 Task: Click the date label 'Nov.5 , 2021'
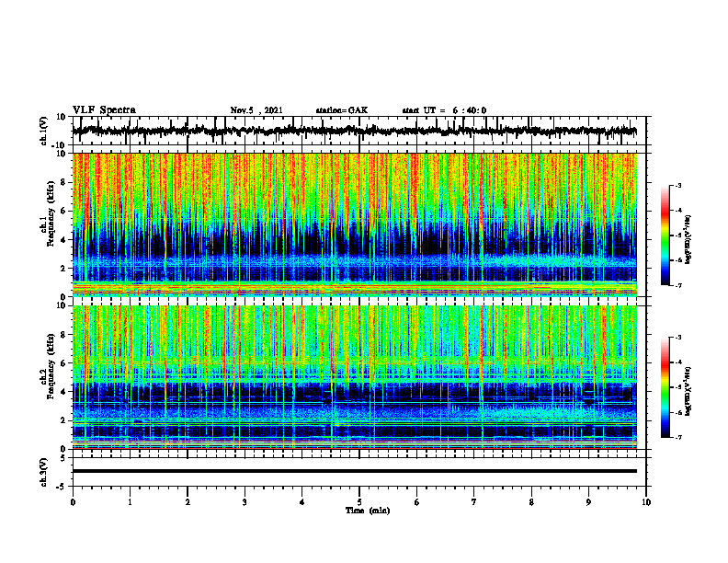(256, 110)
